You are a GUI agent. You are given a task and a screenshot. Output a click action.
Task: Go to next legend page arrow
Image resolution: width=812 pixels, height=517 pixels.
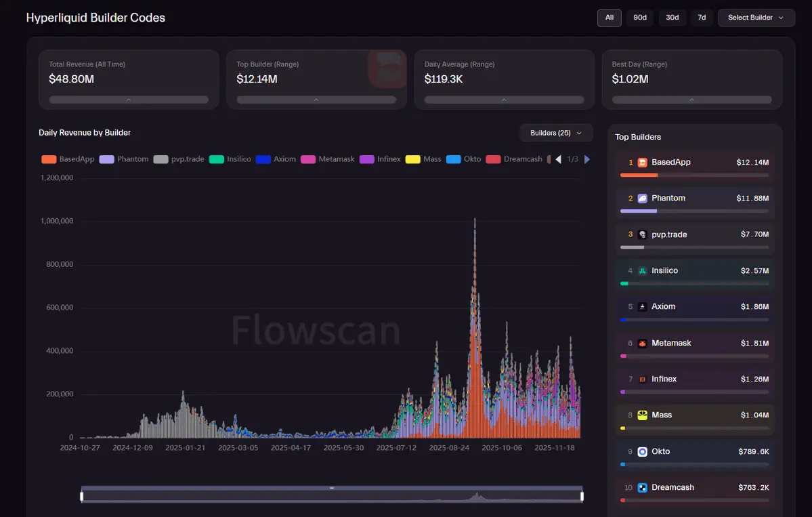(x=586, y=159)
